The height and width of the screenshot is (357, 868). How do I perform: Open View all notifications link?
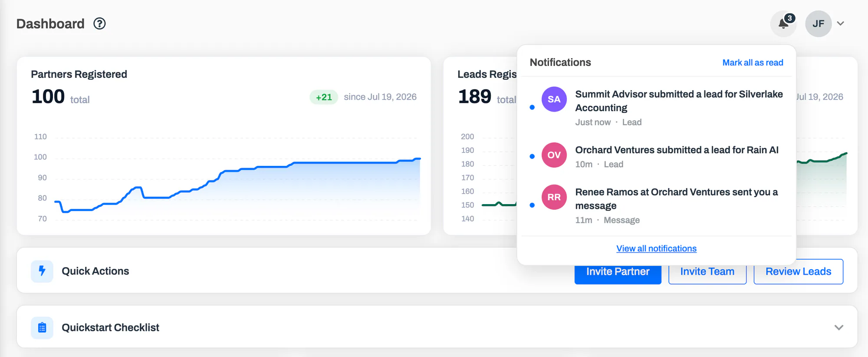pyautogui.click(x=656, y=248)
